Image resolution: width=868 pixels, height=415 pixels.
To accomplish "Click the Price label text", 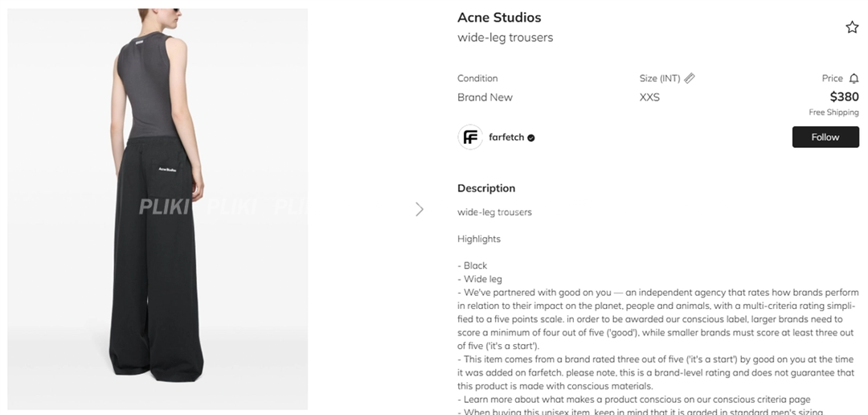I will pos(832,78).
